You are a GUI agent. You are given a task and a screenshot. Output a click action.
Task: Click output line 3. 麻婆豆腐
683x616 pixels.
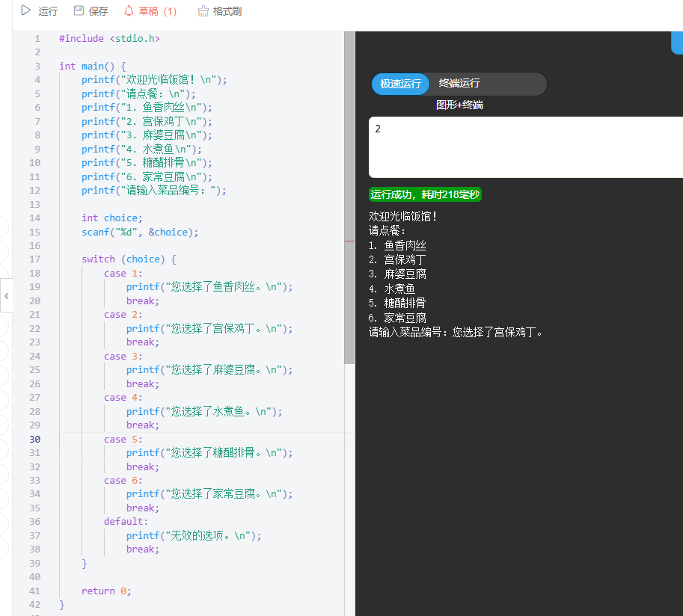(x=397, y=274)
